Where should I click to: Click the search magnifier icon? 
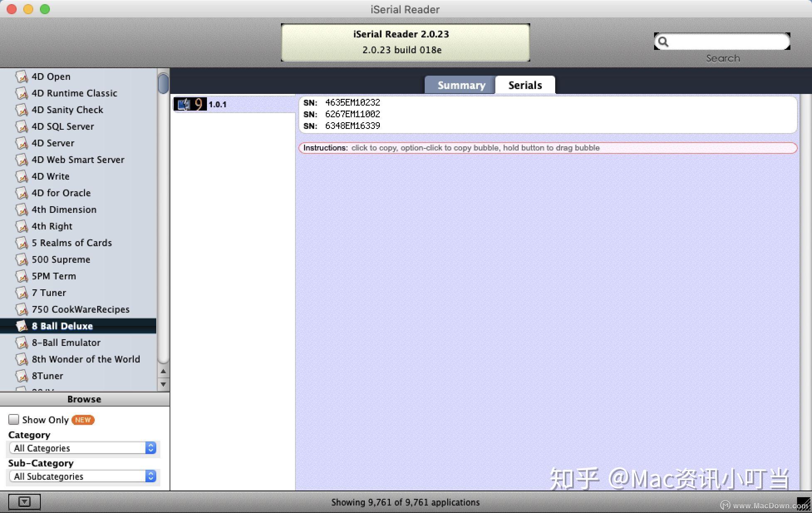664,41
